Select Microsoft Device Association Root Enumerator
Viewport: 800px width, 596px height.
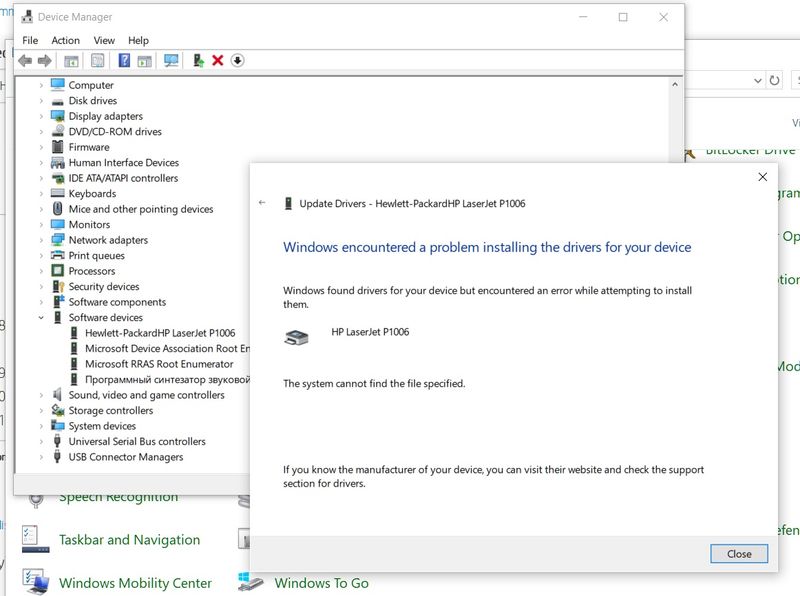167,349
